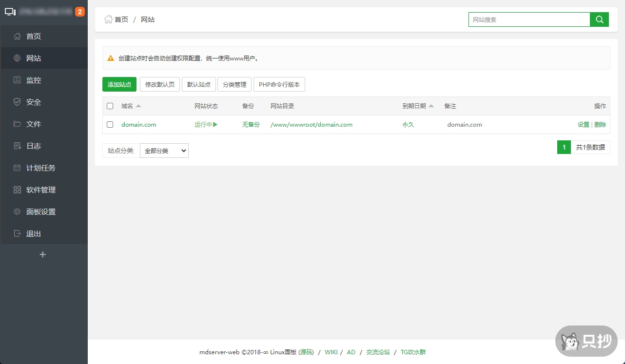This screenshot has height=364, width=625.
Task: Select 网站 in the sidebar menu
Action: [33, 58]
